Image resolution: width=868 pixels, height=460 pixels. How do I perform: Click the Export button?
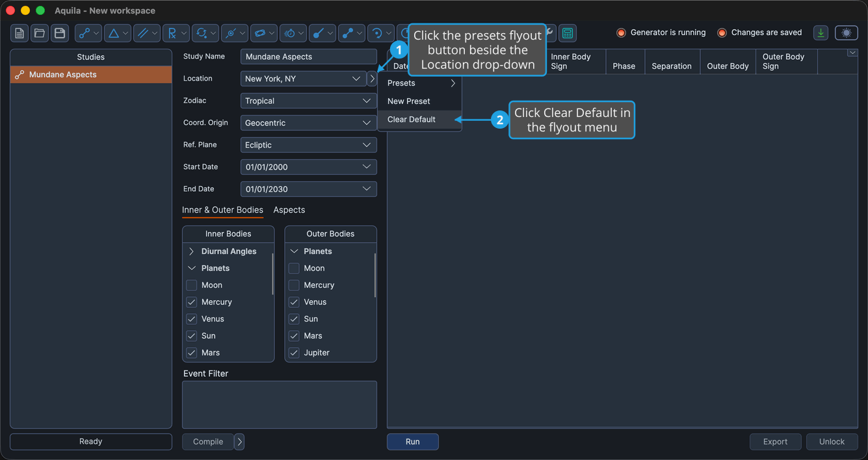coord(775,442)
